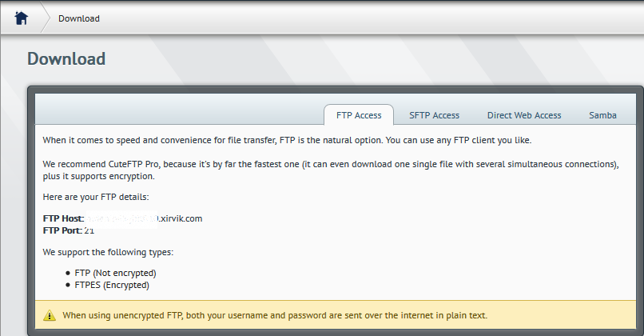Open the Download breadcrumb link
Screen dimensions: 644x336
pyautogui.click(x=79, y=18)
